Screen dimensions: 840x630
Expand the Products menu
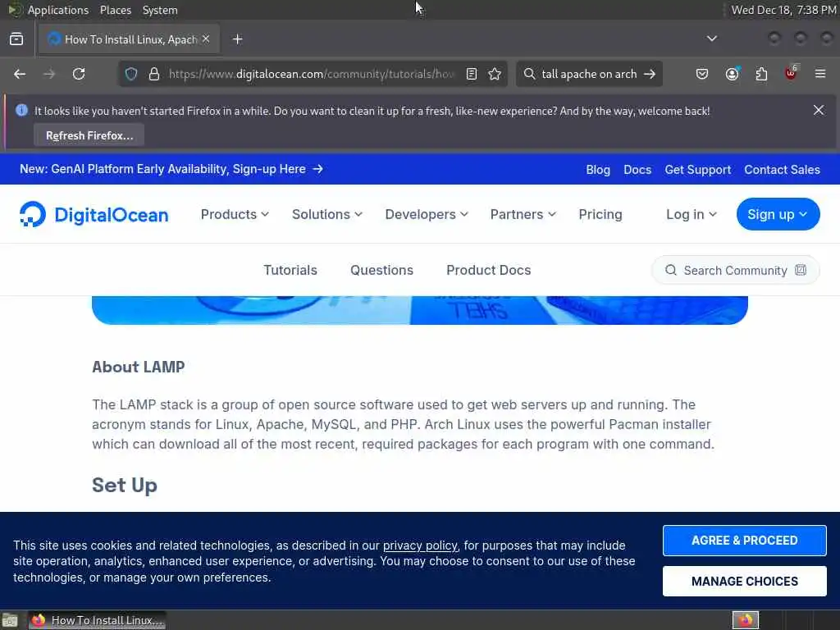[x=235, y=214]
